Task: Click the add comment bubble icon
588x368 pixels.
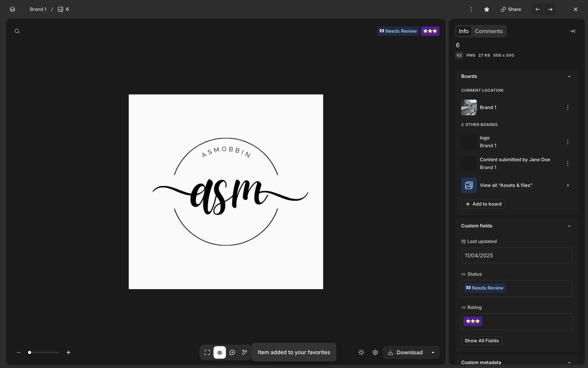Action: coord(232,352)
